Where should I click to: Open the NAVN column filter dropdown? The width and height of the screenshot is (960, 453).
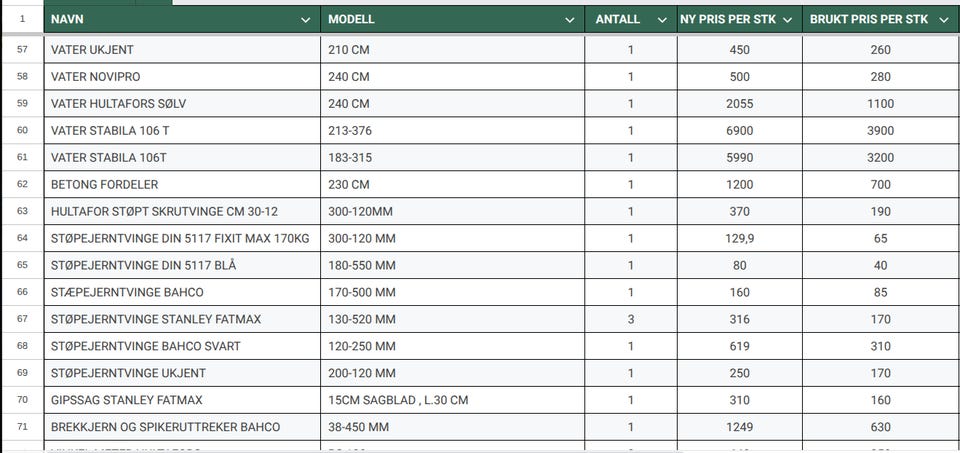[306, 20]
